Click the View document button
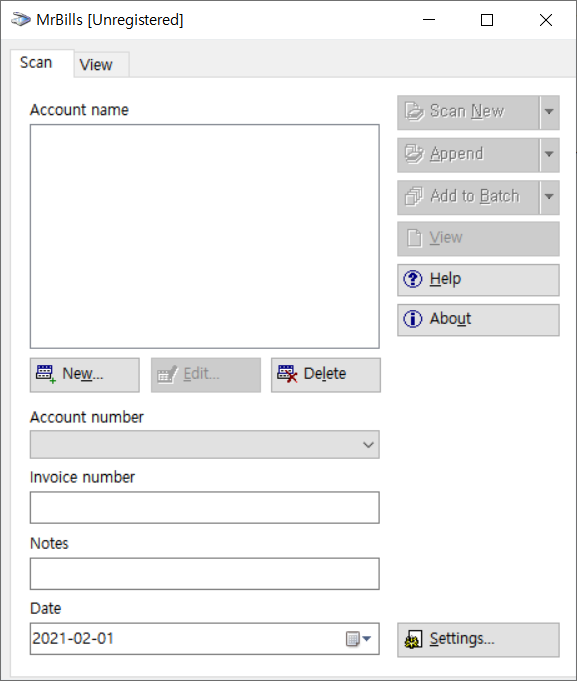 (478, 238)
